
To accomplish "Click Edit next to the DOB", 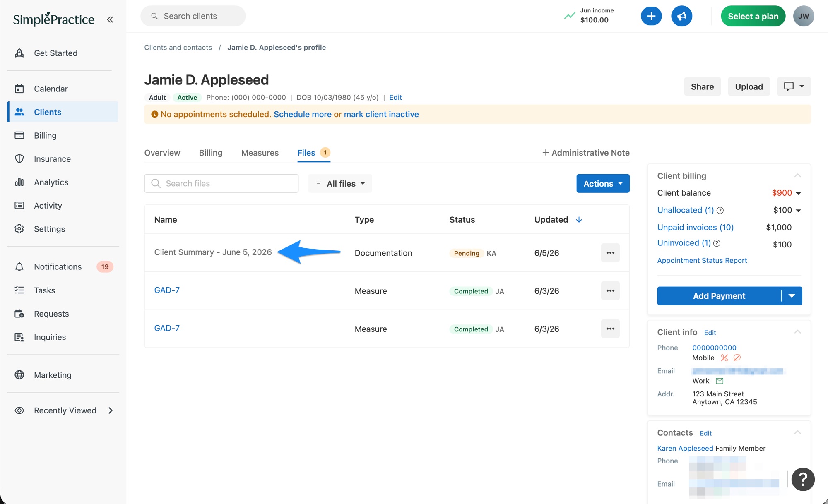I will [x=395, y=97].
